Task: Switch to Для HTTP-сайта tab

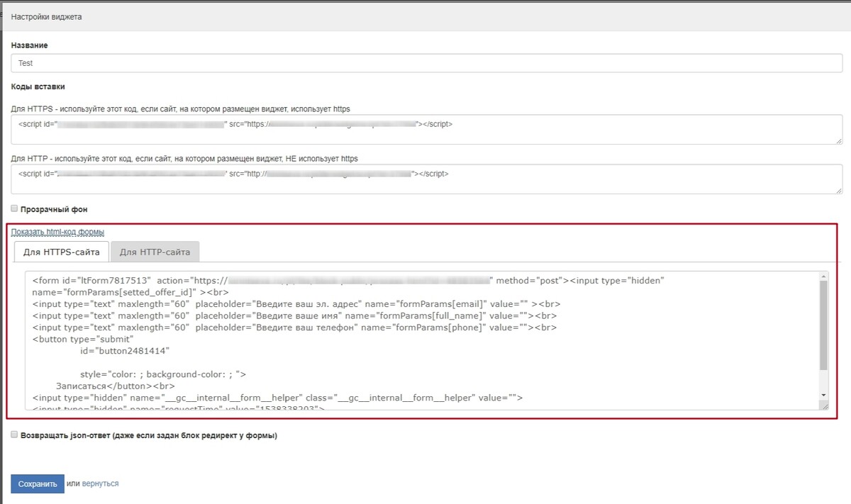Action: pos(155,252)
